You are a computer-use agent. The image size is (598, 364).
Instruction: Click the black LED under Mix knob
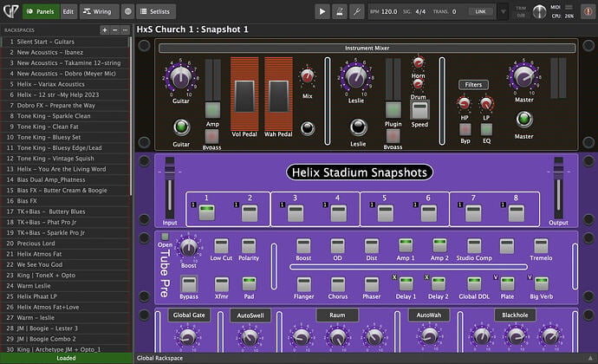308,128
